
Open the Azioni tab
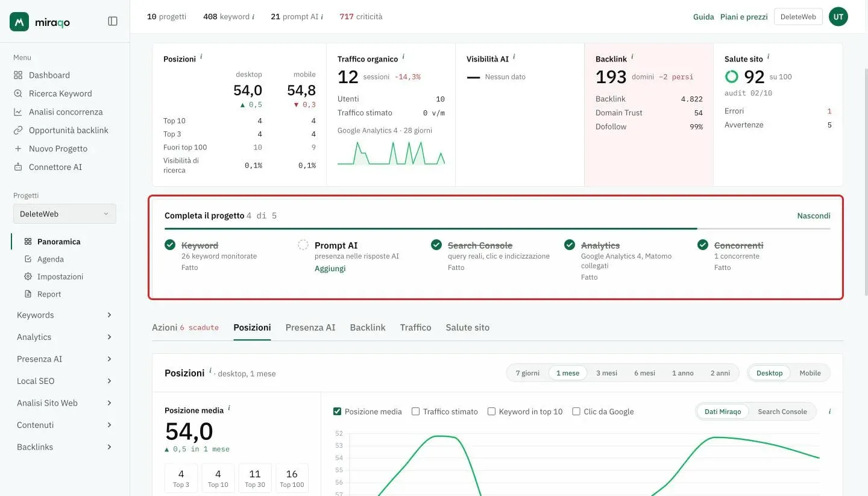pos(185,328)
